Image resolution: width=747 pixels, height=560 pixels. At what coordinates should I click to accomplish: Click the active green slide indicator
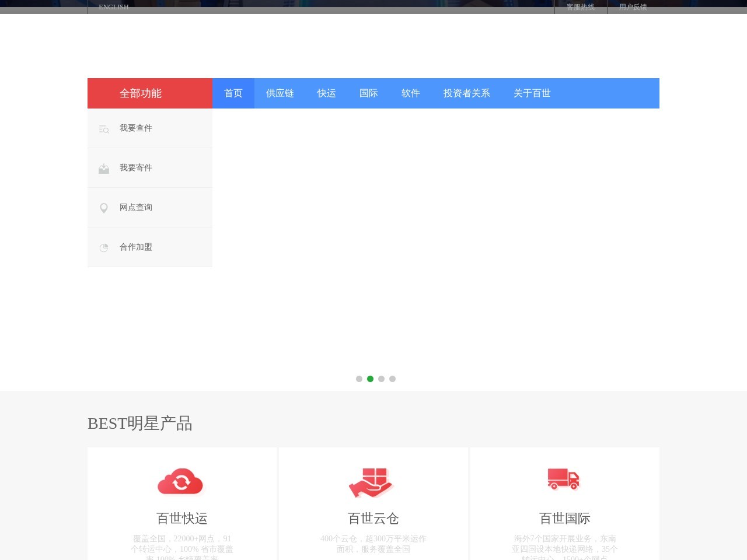370,379
